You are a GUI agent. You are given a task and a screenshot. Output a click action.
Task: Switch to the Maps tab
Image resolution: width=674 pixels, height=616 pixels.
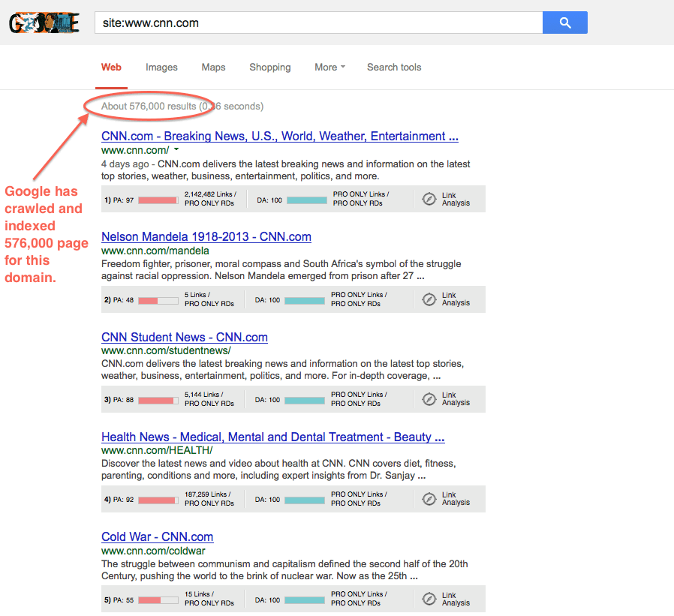[214, 68]
